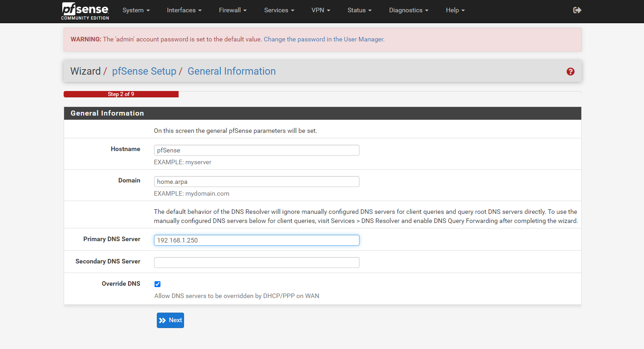
Task: Click the pfSense Community Edition logo
Action: pos(85,11)
